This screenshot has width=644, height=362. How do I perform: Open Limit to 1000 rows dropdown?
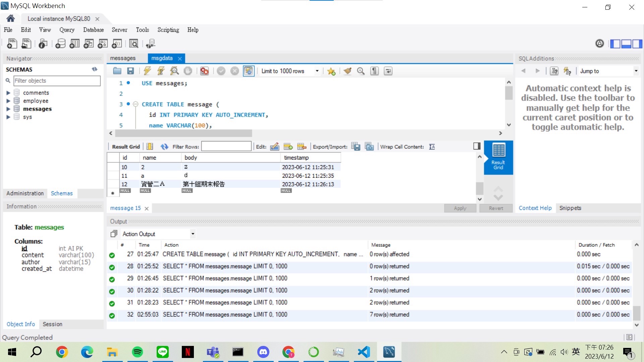[x=317, y=71]
